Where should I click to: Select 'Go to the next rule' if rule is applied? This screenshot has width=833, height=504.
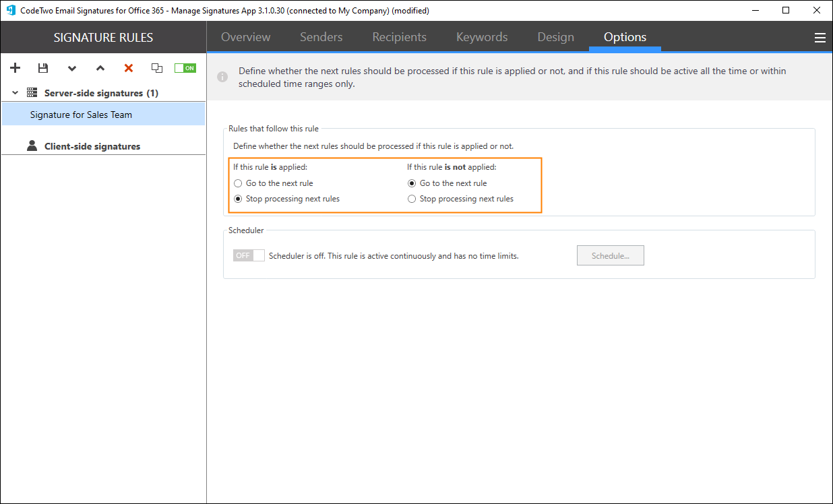point(237,183)
